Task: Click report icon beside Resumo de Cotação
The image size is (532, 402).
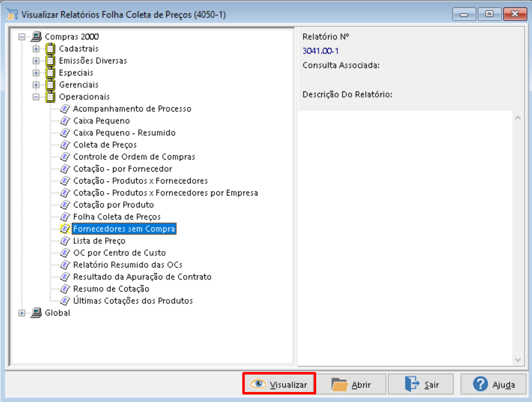Action: (x=65, y=289)
